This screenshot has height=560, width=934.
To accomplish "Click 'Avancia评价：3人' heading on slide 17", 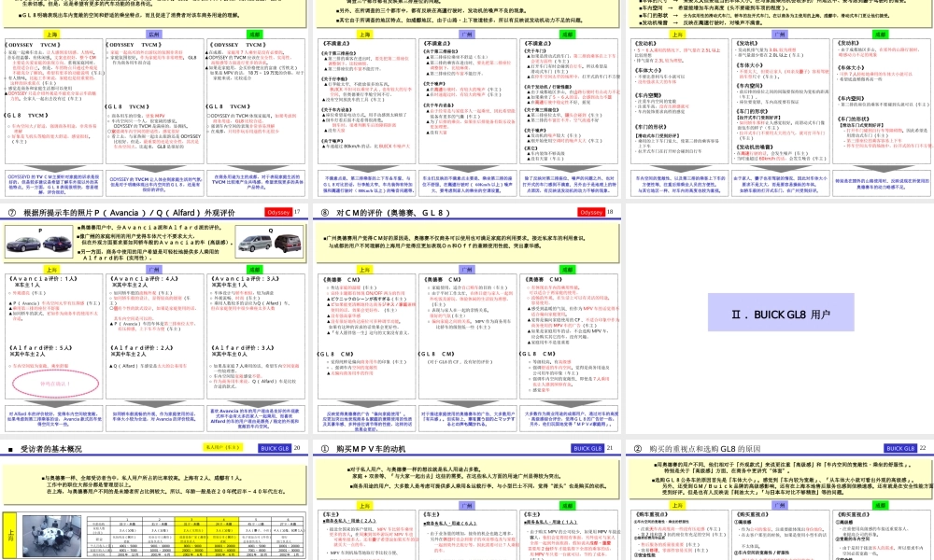I will tap(245, 278).
